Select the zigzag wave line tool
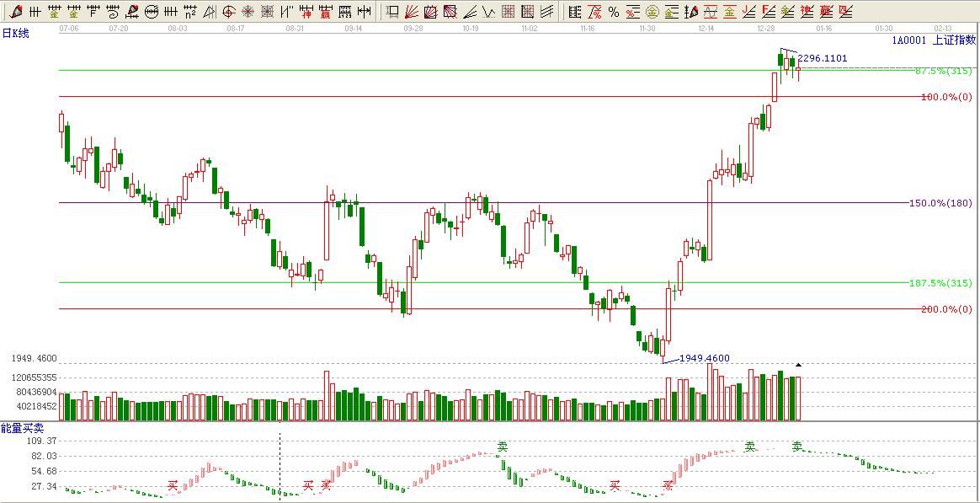Viewport: 980px width, 503px height. pos(488,12)
